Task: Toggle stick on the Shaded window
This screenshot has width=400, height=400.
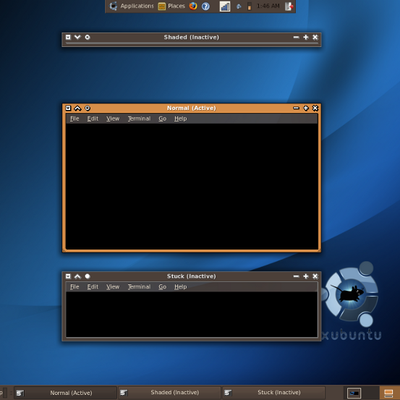Action: coord(87,37)
